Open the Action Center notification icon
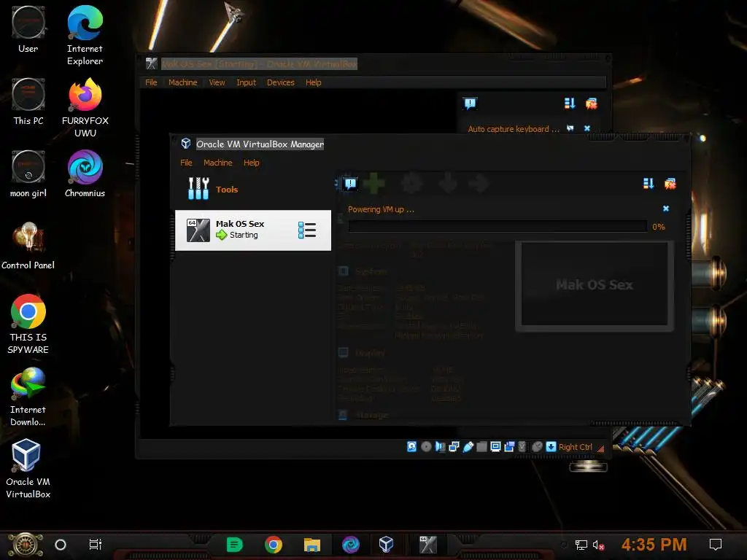This screenshot has width=747, height=560. (x=716, y=544)
